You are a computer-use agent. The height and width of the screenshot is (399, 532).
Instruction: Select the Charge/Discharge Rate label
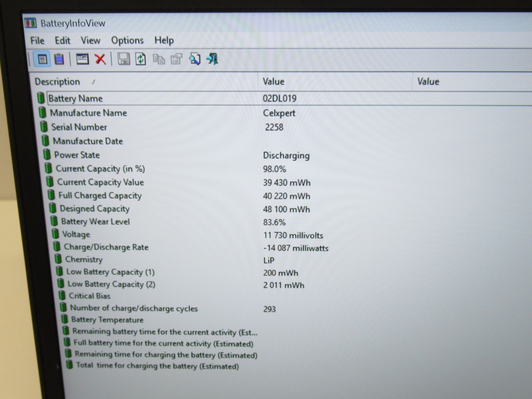coord(106,247)
